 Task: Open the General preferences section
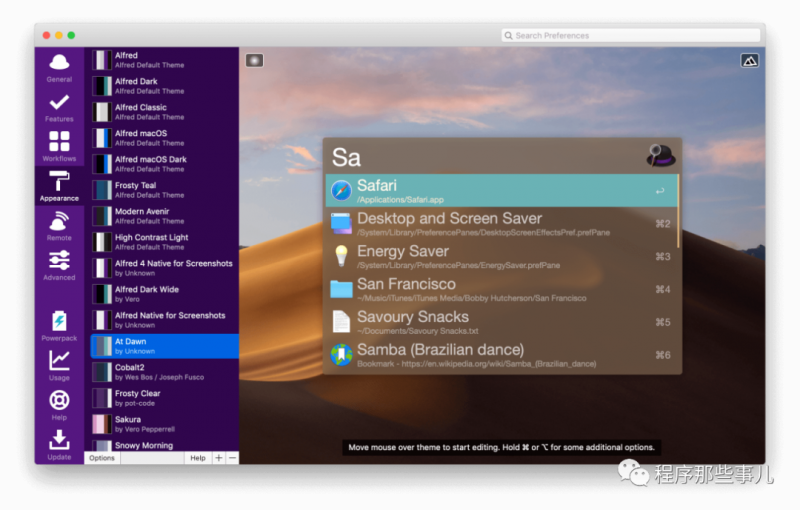click(59, 68)
